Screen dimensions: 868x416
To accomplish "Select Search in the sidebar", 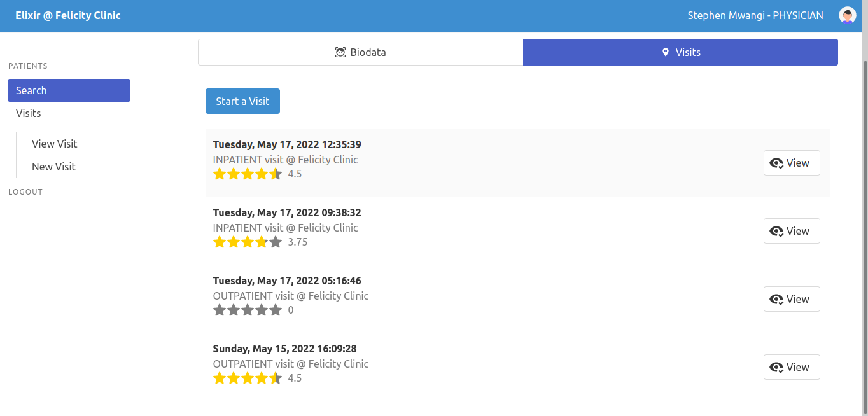I will coord(69,90).
